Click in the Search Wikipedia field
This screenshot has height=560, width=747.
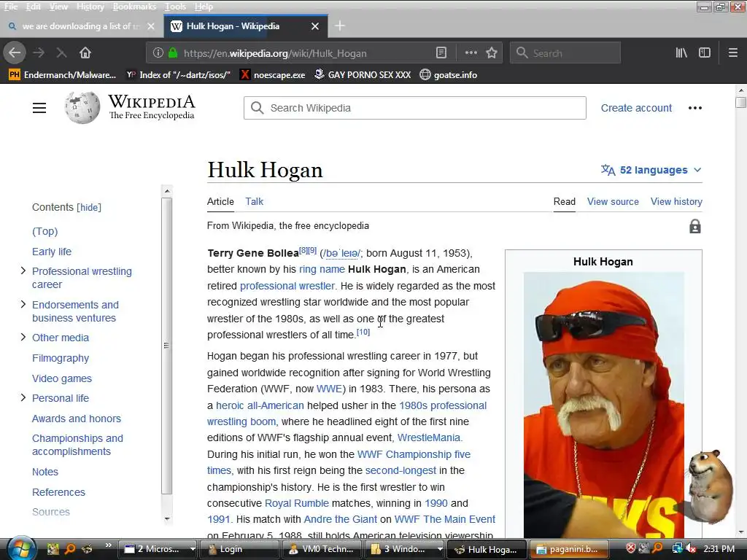(x=415, y=108)
